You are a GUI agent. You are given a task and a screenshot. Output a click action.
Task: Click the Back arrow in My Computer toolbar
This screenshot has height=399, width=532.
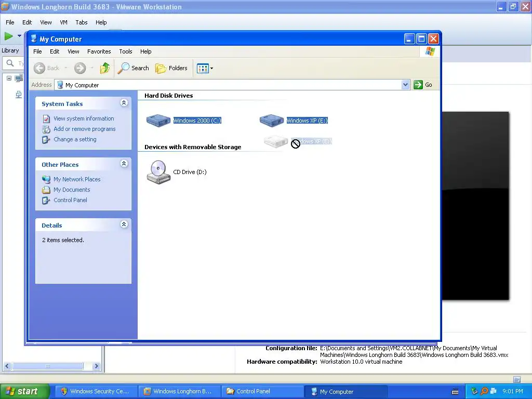point(39,68)
